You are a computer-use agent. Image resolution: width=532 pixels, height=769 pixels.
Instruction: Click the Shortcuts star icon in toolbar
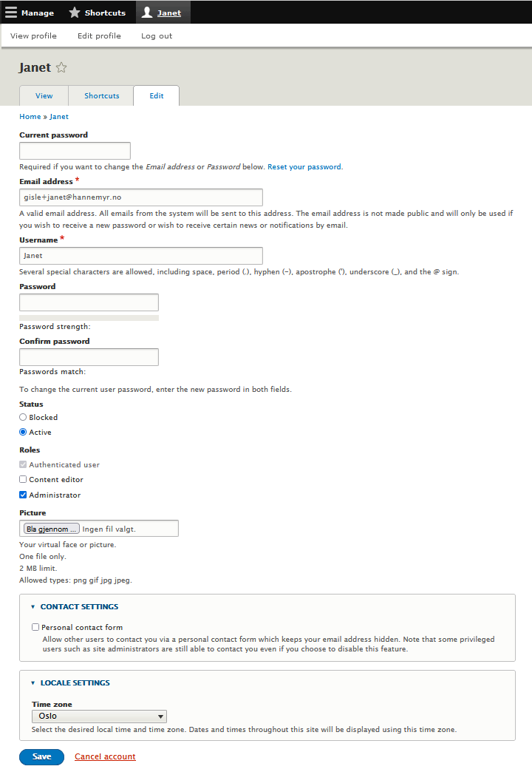pyautogui.click(x=75, y=13)
